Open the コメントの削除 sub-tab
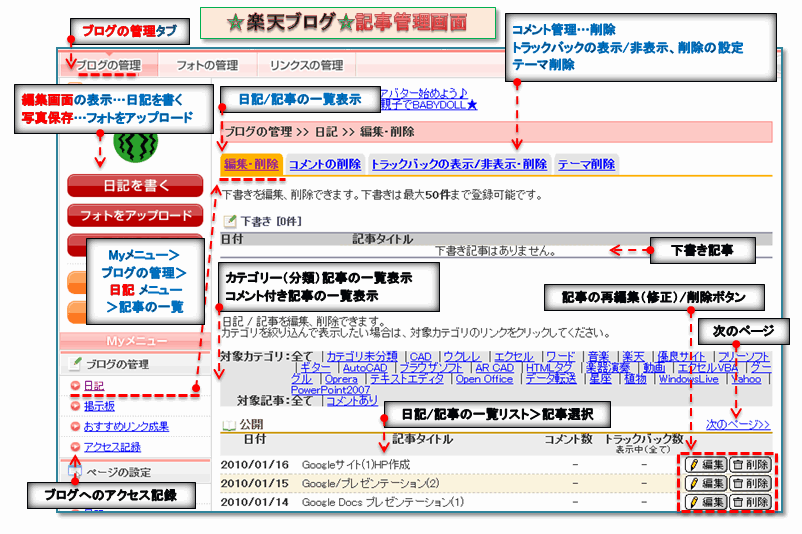 [x=325, y=164]
